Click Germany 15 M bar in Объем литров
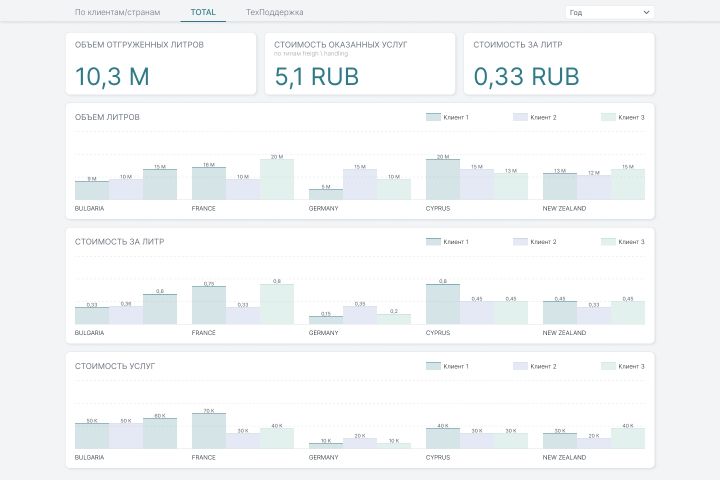The height and width of the screenshot is (480, 720). click(360, 185)
